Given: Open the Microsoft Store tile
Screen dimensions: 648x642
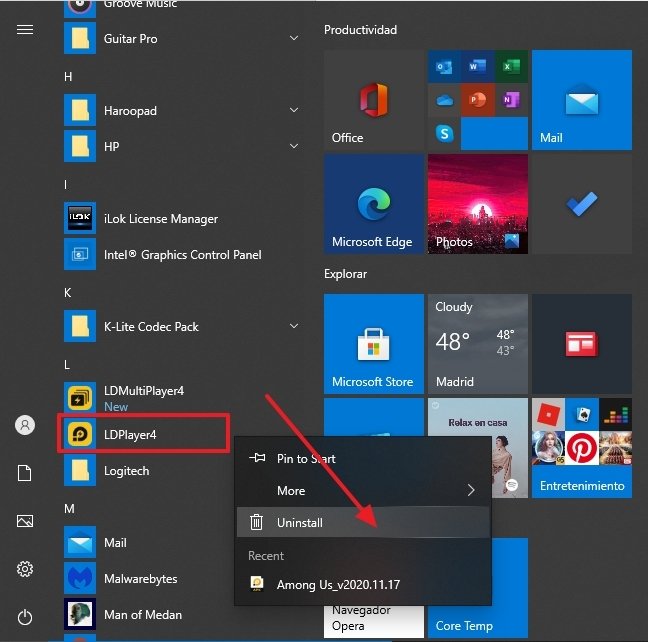Looking at the screenshot, I should click(x=374, y=344).
